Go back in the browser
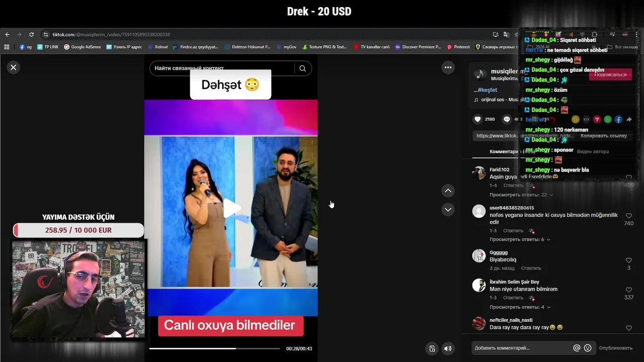 (x=7, y=35)
